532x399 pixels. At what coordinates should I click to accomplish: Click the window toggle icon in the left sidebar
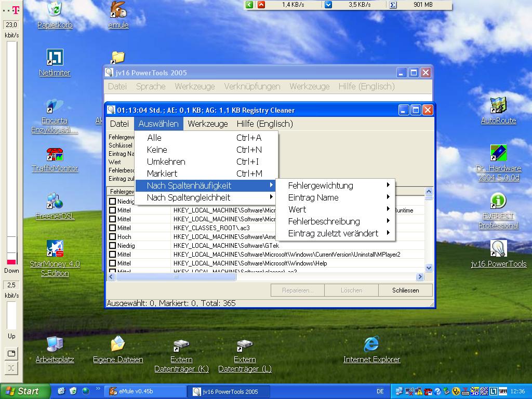click(x=11, y=353)
